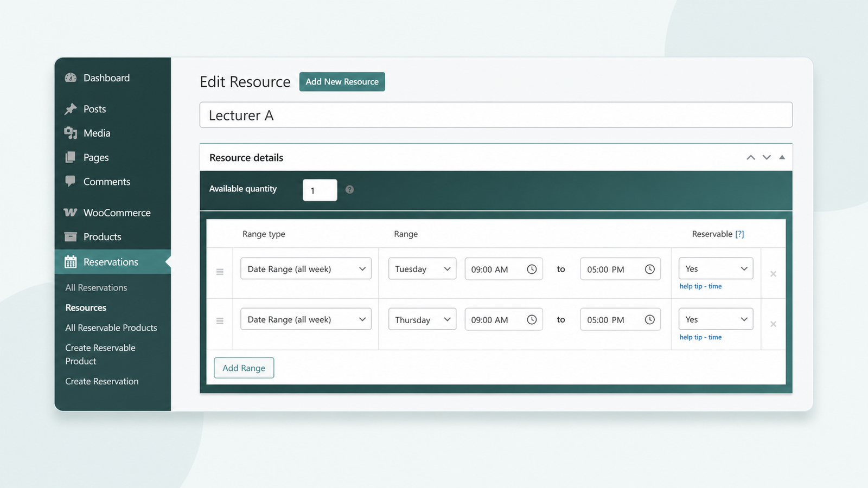Open clock picker for Thursday end time
The height and width of the screenshot is (488, 868).
[649, 319]
